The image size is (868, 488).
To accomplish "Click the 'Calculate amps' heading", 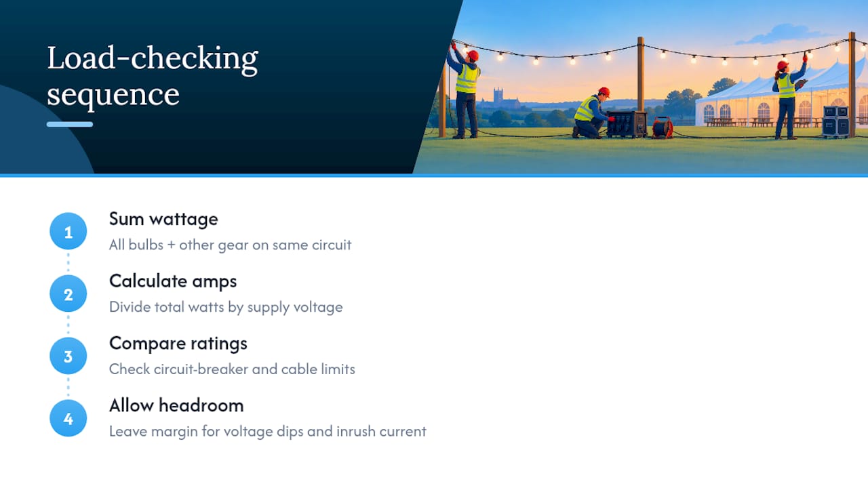I will click(173, 281).
